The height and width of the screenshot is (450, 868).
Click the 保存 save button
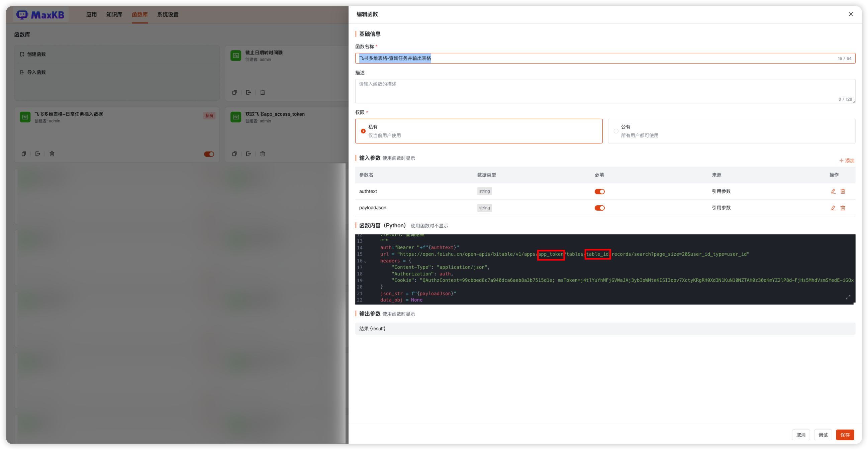pyautogui.click(x=845, y=435)
